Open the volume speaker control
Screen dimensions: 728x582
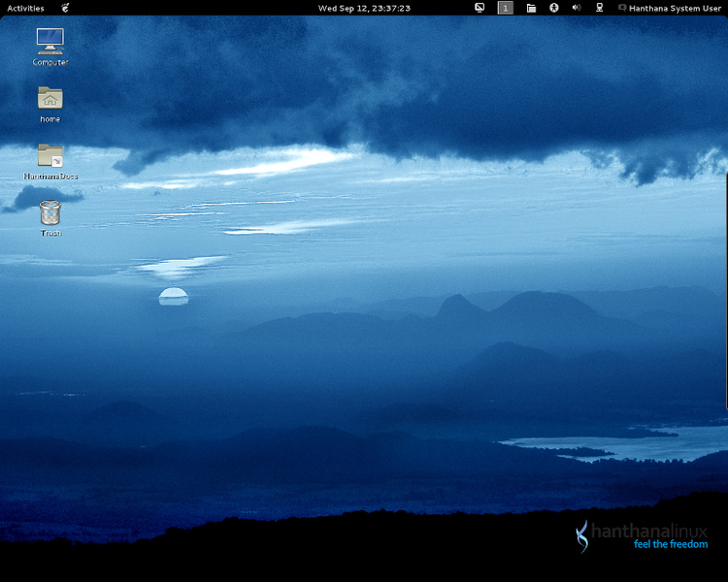coord(577,8)
